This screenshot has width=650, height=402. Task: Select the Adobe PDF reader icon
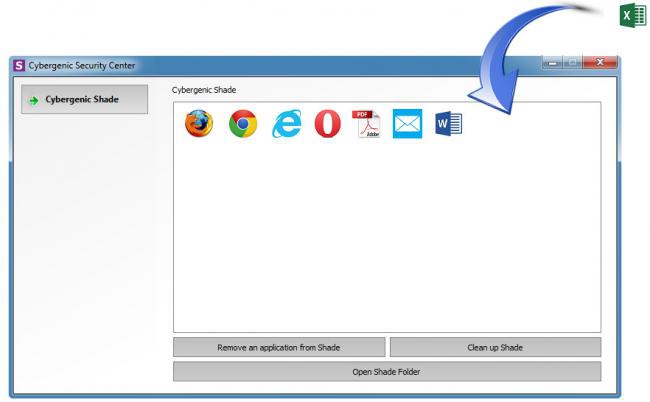(x=366, y=124)
